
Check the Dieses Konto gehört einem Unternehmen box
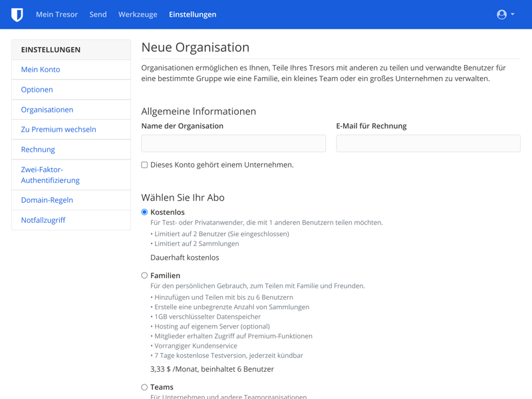[x=144, y=165]
